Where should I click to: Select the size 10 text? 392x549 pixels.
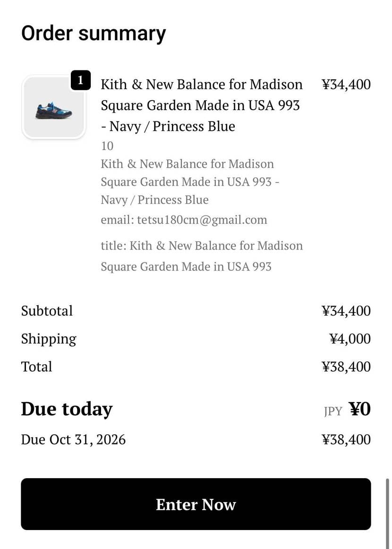[107, 146]
